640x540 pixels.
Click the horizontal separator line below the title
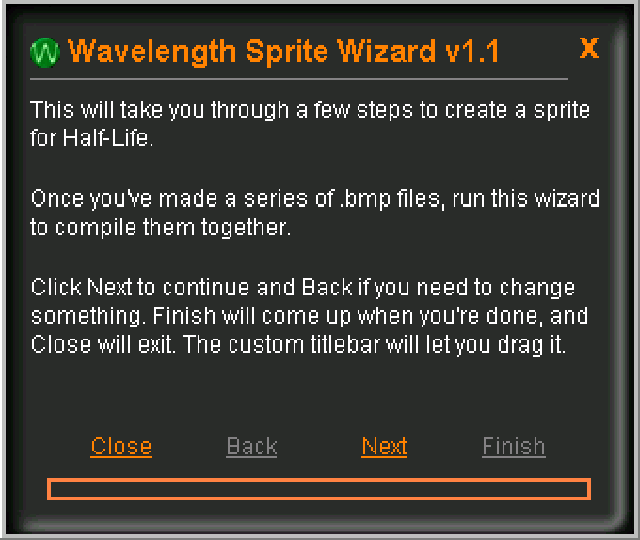point(300,78)
